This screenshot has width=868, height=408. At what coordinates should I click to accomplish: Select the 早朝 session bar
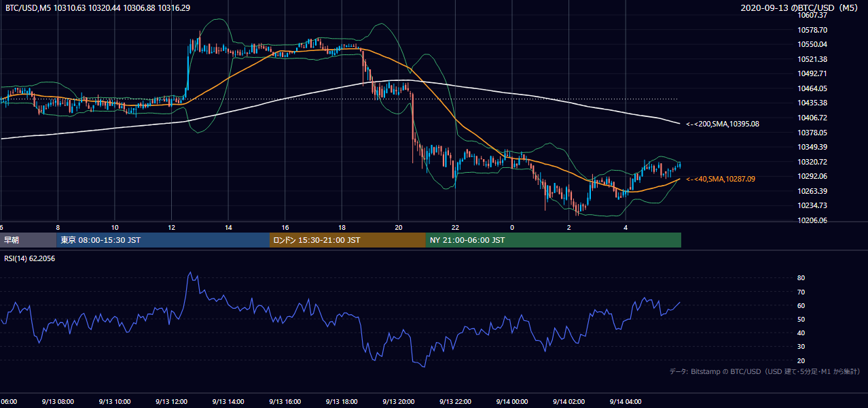pos(28,240)
